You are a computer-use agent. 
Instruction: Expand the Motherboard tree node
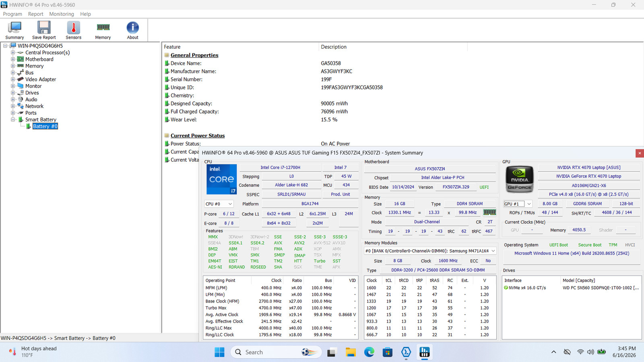pyautogui.click(x=13, y=59)
